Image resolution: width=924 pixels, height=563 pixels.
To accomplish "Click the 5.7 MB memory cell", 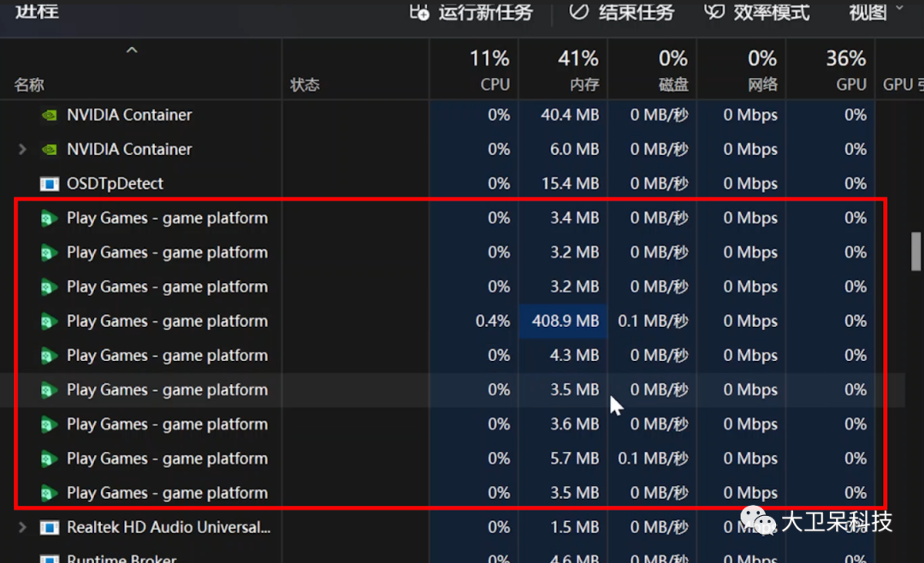I will click(563, 459).
